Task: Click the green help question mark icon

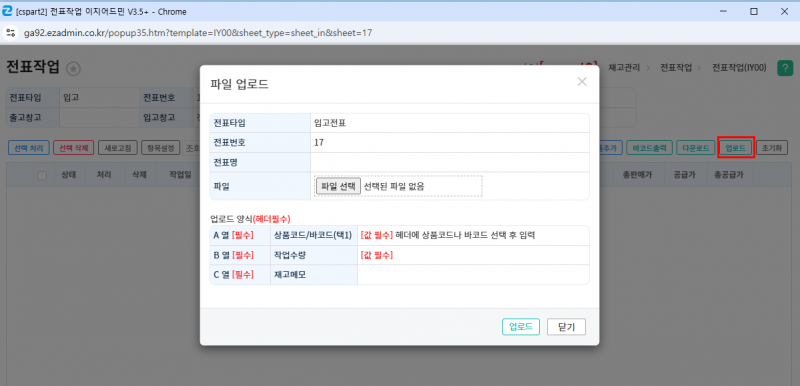Action: coord(785,68)
